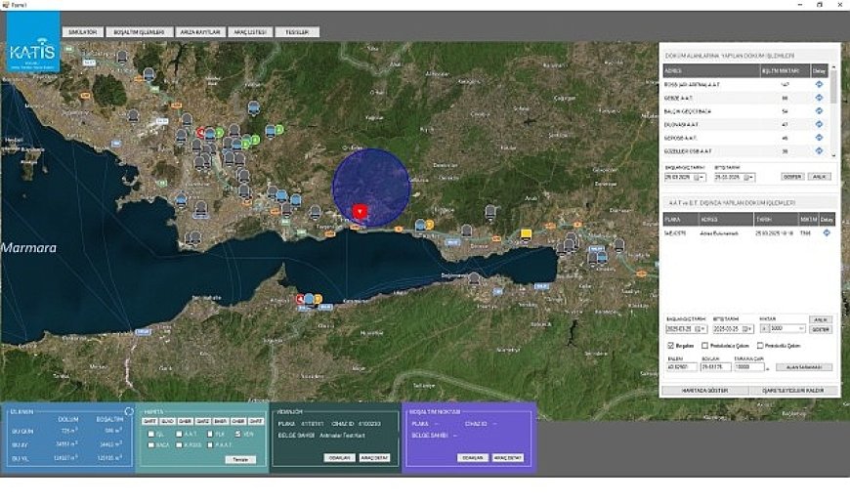Click the İŞARETLEYİCİLERİ KALDIR button
Viewport: 850px width, 504px height.
click(x=793, y=390)
